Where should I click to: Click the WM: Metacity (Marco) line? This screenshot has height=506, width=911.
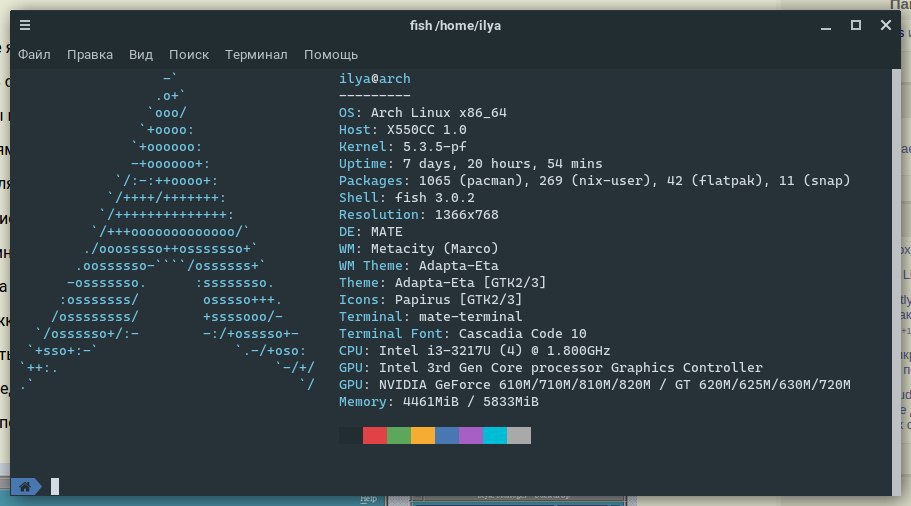click(x=418, y=249)
